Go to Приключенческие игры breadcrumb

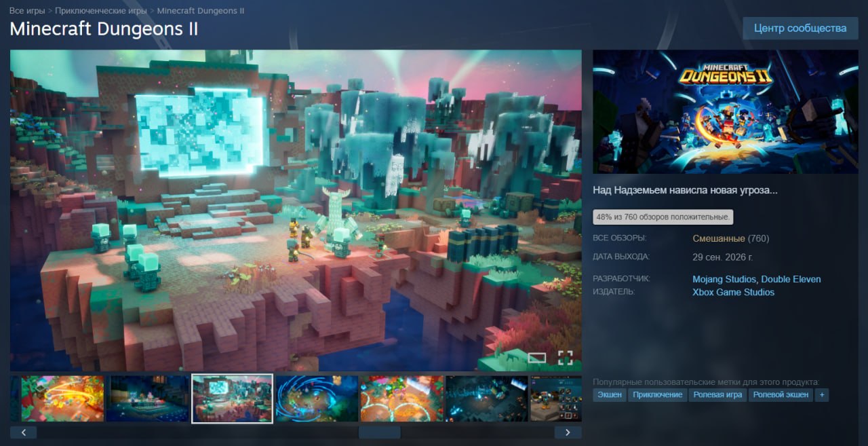tap(102, 11)
